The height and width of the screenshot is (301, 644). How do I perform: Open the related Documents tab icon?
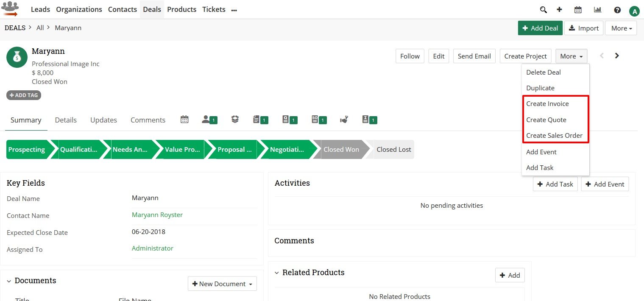coord(260,120)
